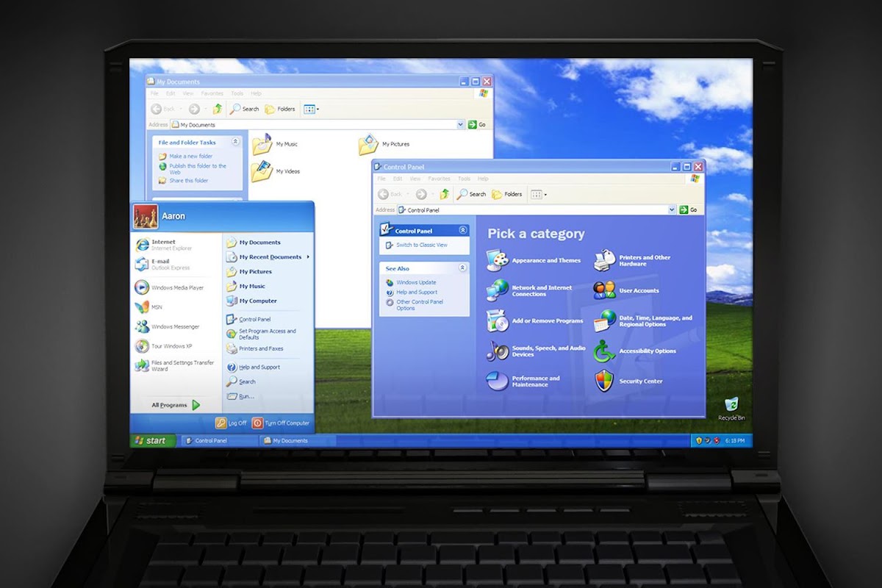Image resolution: width=882 pixels, height=588 pixels.
Task: Open Network and Internet Connections icon
Action: [498, 290]
